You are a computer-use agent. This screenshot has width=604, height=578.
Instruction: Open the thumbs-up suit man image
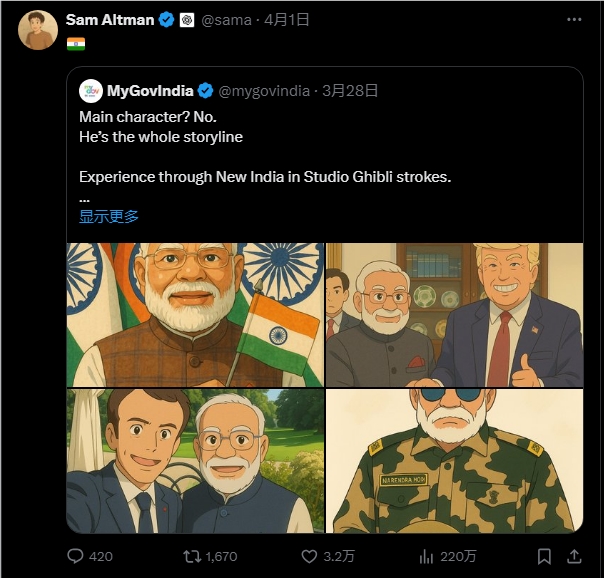click(454, 314)
